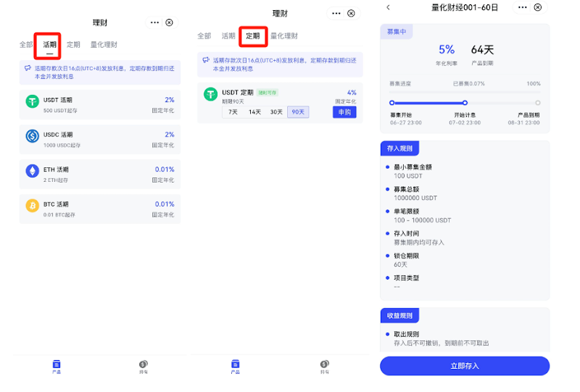
Task: Tap the USDT 定期 Tether icon
Action: [x=211, y=94]
